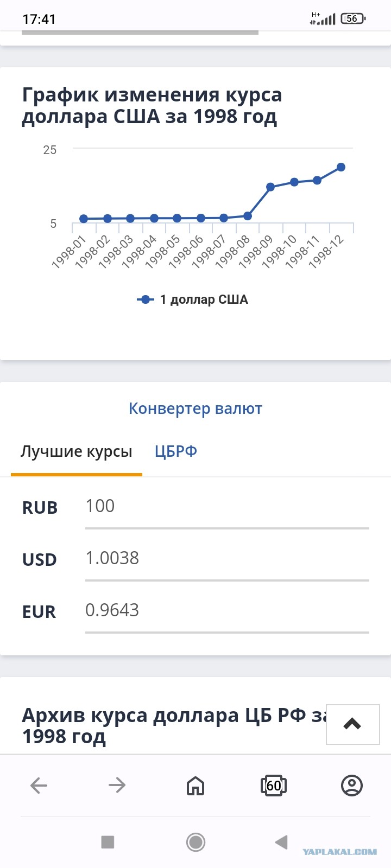Select the 1998-01 data point on chart

[x=84, y=219]
